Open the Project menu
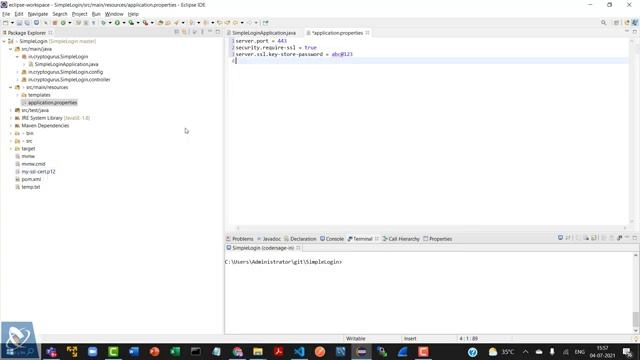640x360 pixels. 80,14
